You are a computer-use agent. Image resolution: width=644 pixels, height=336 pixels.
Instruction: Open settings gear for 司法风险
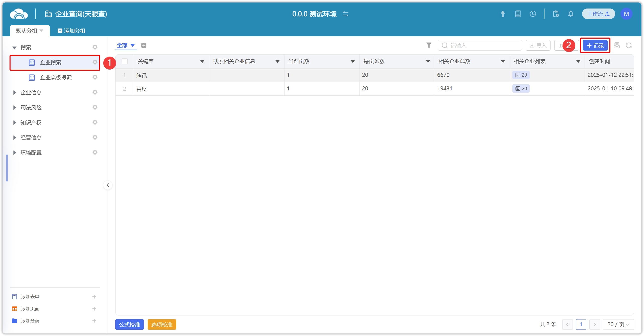click(95, 107)
